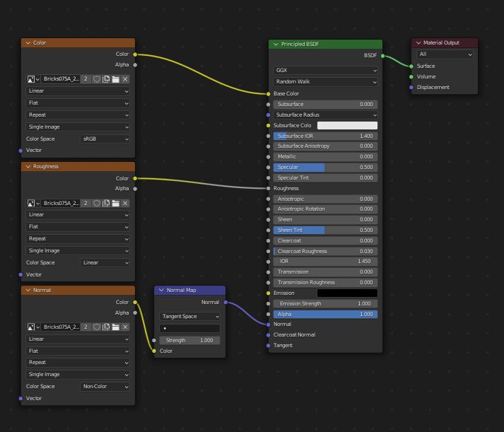
Task: Toggle fake user shield in Normal node
Action: pos(96,327)
